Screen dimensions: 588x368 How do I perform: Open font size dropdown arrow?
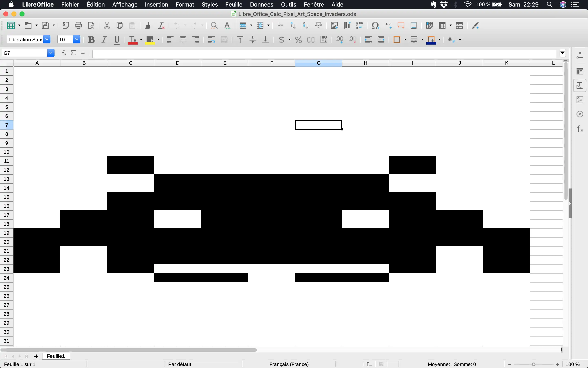77,39
